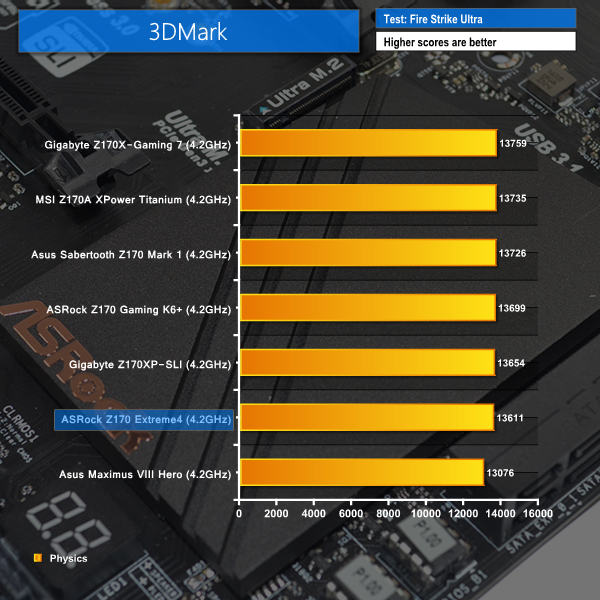The width and height of the screenshot is (600, 600).
Task: Click the 13076 score value
Action: point(500,473)
